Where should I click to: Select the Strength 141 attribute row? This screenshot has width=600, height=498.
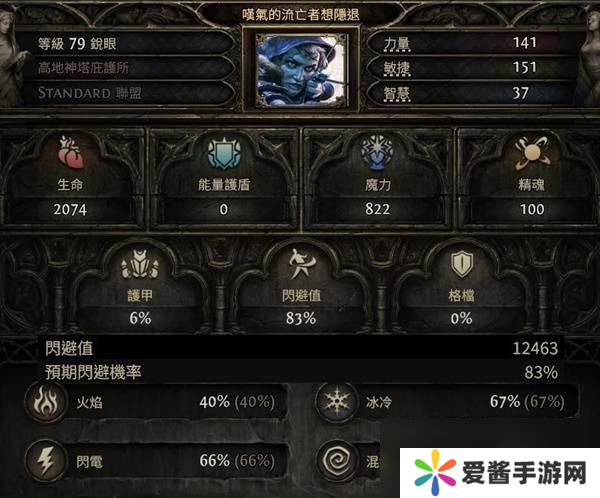pyautogui.click(x=473, y=43)
